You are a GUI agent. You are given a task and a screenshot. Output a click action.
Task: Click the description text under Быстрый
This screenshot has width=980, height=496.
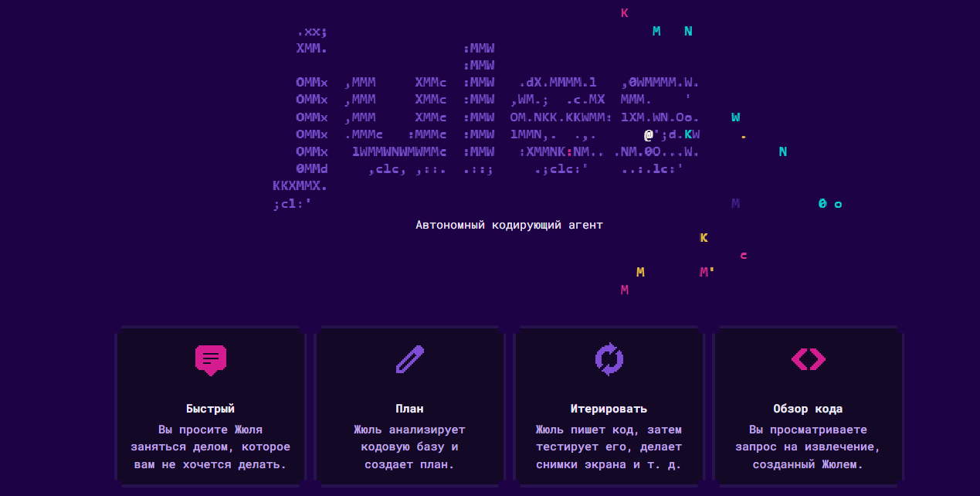coord(210,447)
